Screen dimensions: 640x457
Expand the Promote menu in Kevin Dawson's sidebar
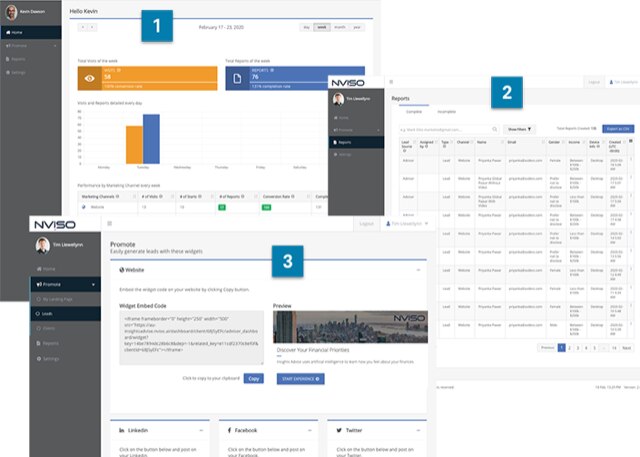click(x=32, y=45)
